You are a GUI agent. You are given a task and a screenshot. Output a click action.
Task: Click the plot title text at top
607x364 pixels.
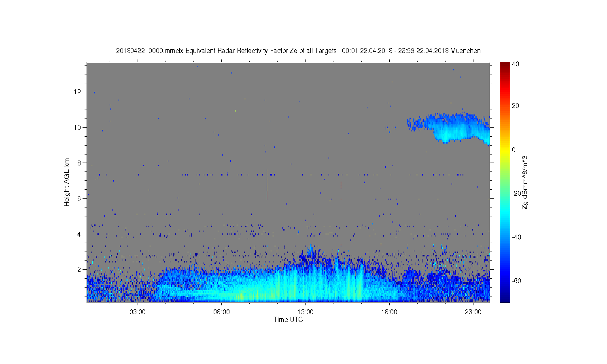[x=298, y=51]
